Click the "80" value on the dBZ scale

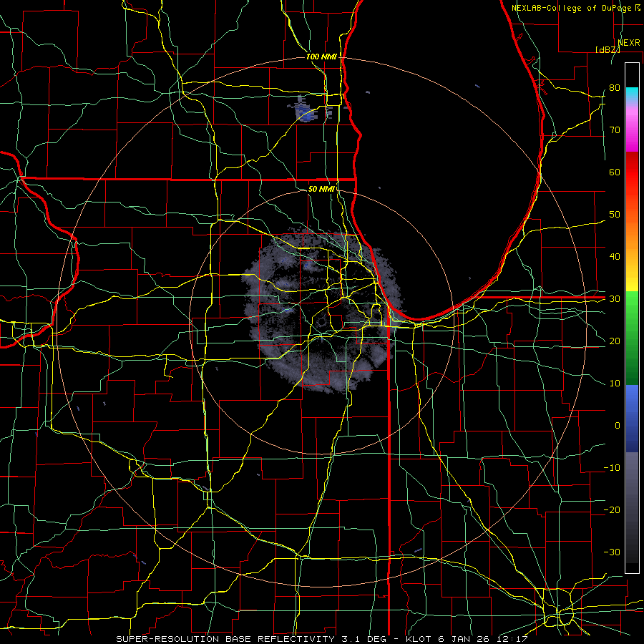coord(615,87)
